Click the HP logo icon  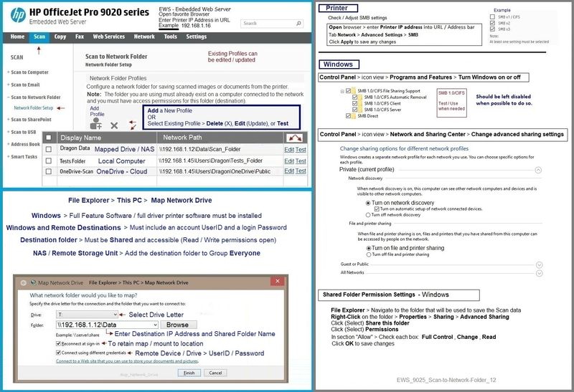[x=18, y=15]
